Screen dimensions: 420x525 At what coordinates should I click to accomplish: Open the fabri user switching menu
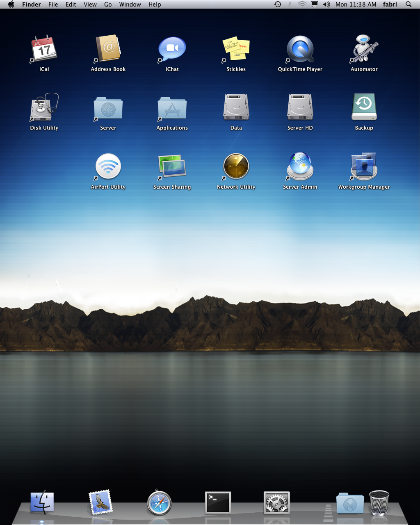390,5
